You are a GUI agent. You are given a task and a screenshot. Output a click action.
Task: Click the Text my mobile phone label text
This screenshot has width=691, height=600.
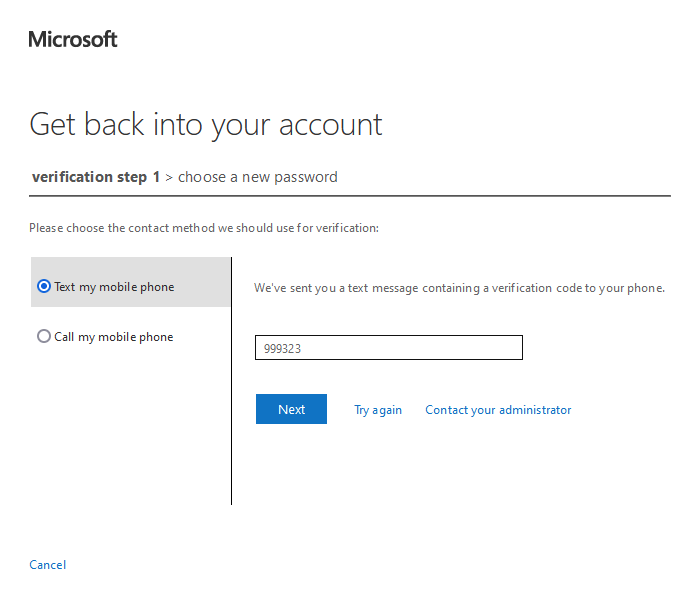click(x=114, y=287)
